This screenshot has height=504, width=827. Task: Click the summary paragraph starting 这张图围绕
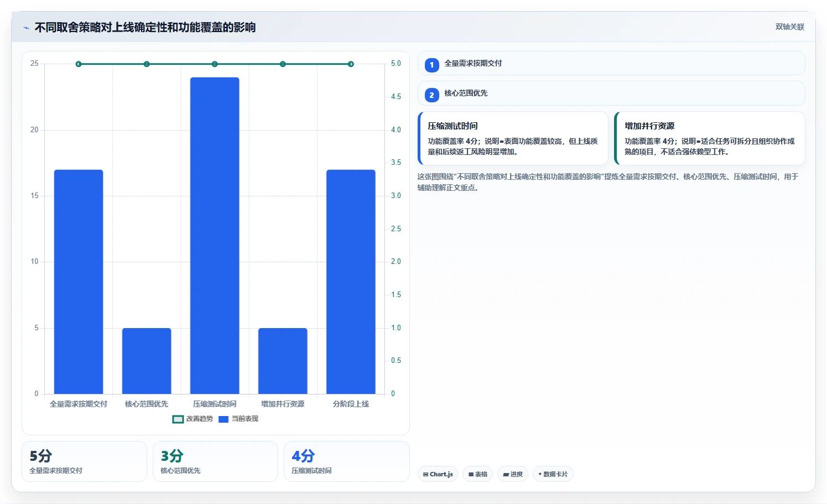608,182
